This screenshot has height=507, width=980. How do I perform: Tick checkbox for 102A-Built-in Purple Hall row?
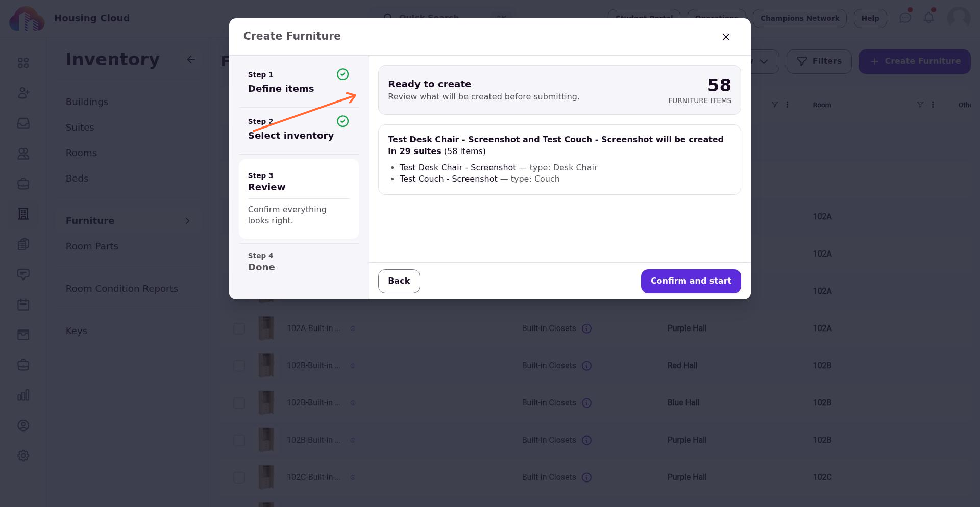pyautogui.click(x=239, y=328)
